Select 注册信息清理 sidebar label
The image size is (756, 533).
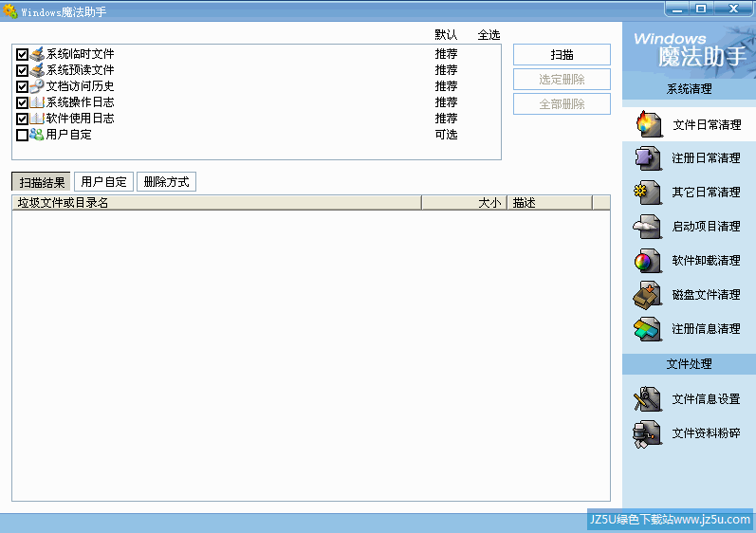pos(707,329)
